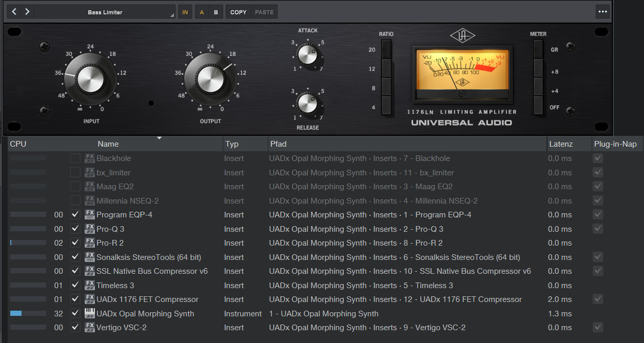Sort by the Plug-in-Nap column header

pos(614,144)
